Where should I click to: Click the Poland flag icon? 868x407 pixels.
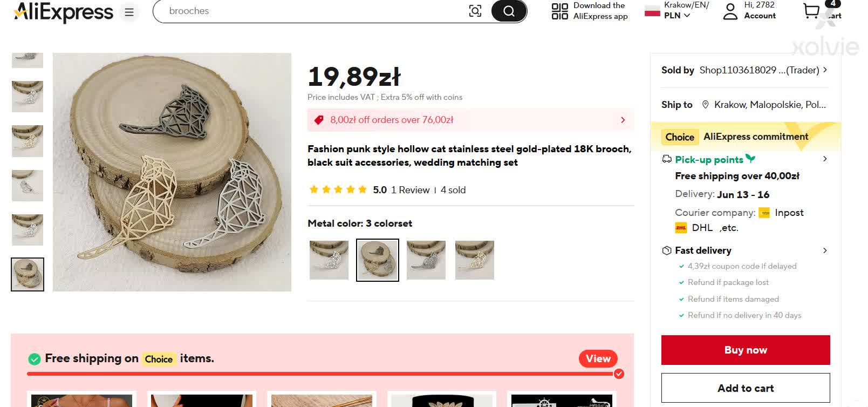pos(652,11)
